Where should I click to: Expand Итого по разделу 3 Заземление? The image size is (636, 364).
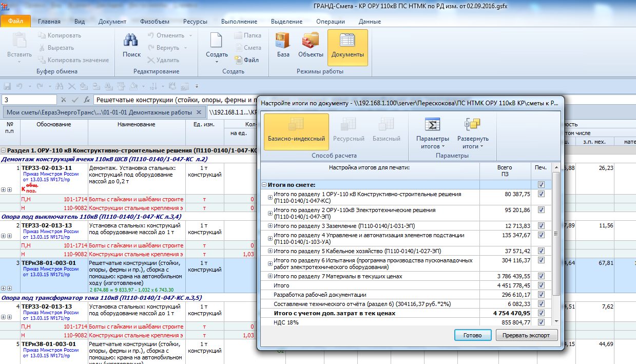270,226
